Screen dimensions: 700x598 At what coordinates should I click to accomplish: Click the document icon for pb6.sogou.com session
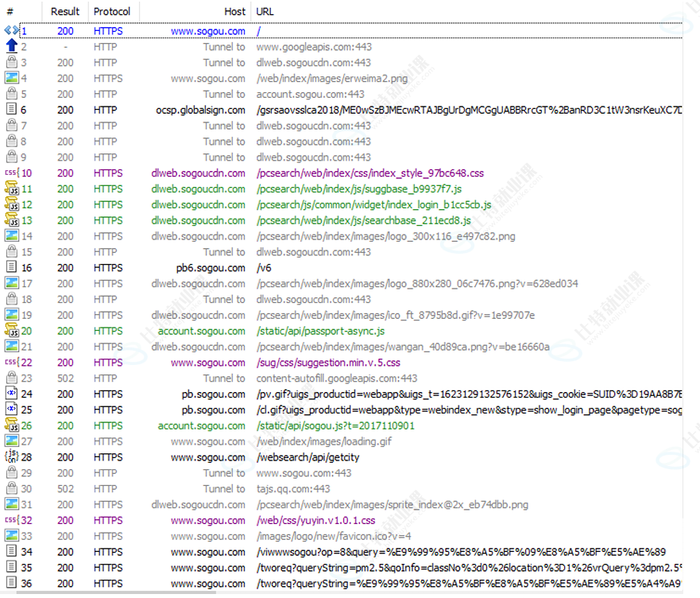tap(12, 267)
